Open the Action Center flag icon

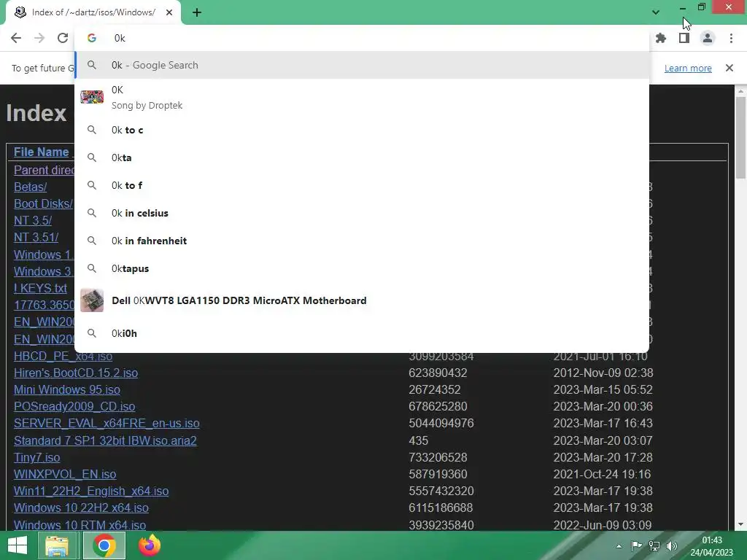coord(636,546)
